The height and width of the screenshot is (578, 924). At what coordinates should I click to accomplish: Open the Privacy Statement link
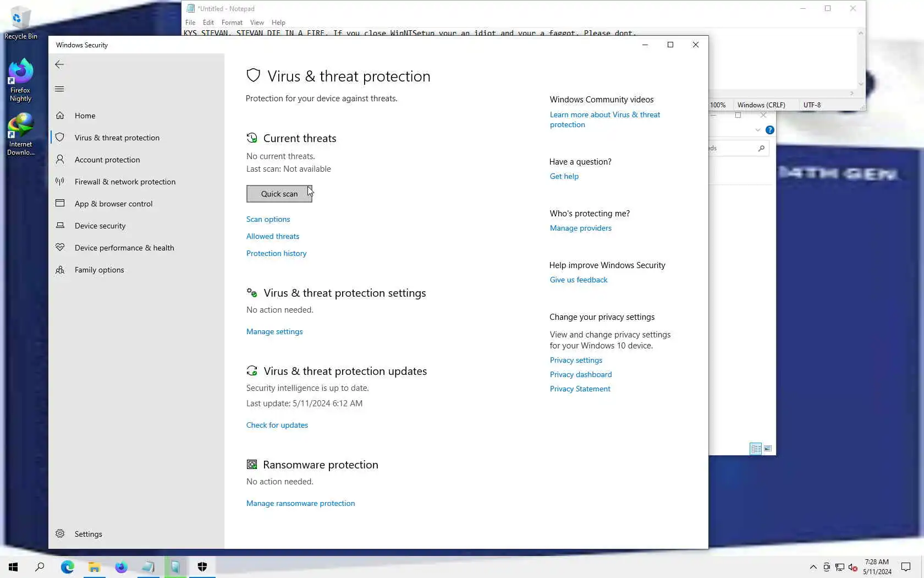(x=580, y=389)
